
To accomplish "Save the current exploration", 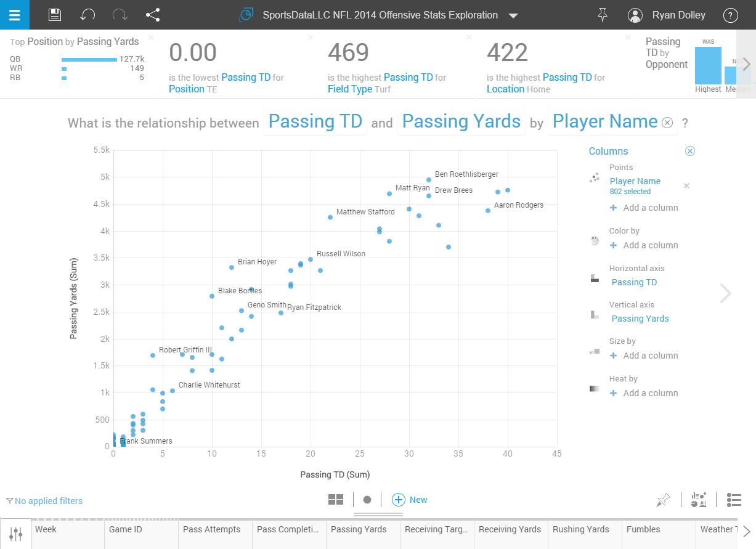I will pyautogui.click(x=54, y=15).
